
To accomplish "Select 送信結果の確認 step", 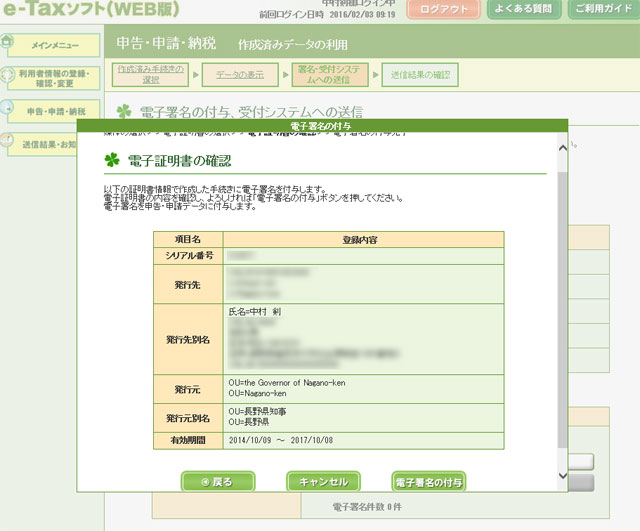I will pyautogui.click(x=420, y=74).
